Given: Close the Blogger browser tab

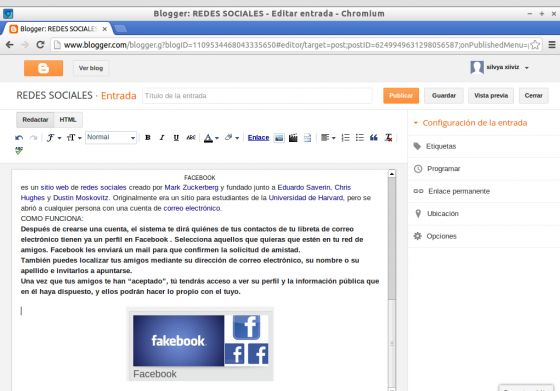Looking at the screenshot, I should click(x=104, y=29).
